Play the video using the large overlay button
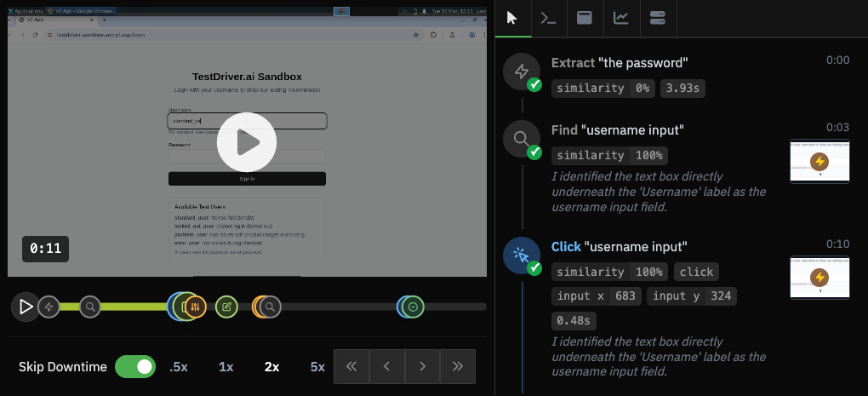The height and width of the screenshot is (396, 868). pyautogui.click(x=247, y=143)
